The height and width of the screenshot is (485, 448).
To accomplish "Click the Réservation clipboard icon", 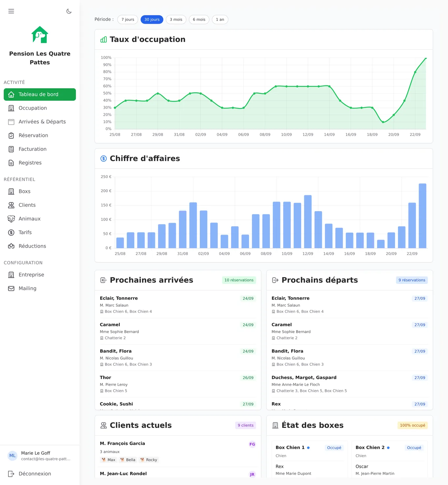I will point(11,135).
